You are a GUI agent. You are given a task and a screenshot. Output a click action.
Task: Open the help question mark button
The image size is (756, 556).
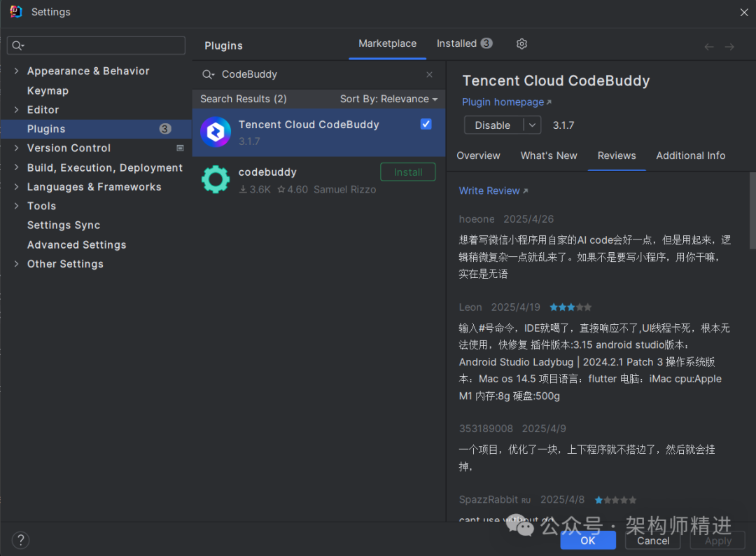click(x=21, y=540)
